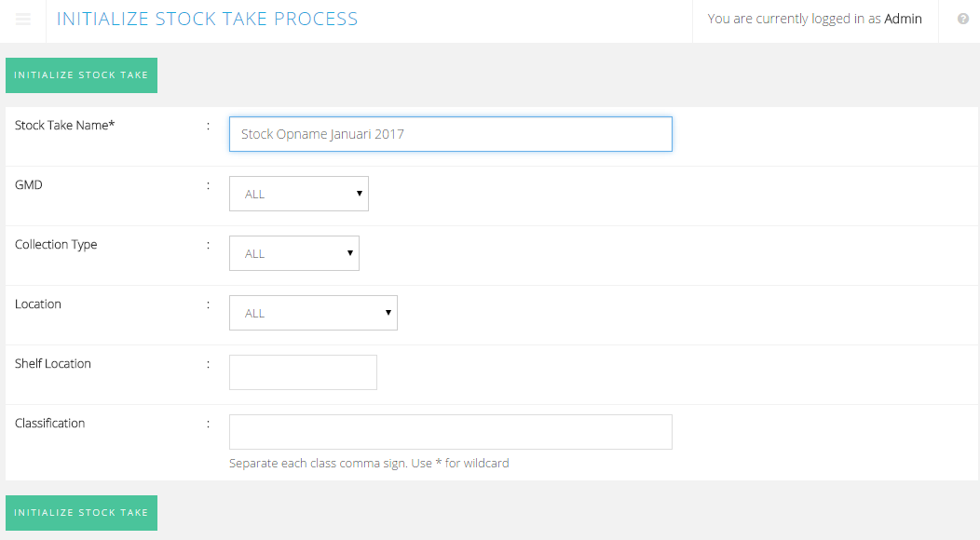The height and width of the screenshot is (540, 980).
Task: Focus the Stock Take Name text field
Action: (450, 134)
